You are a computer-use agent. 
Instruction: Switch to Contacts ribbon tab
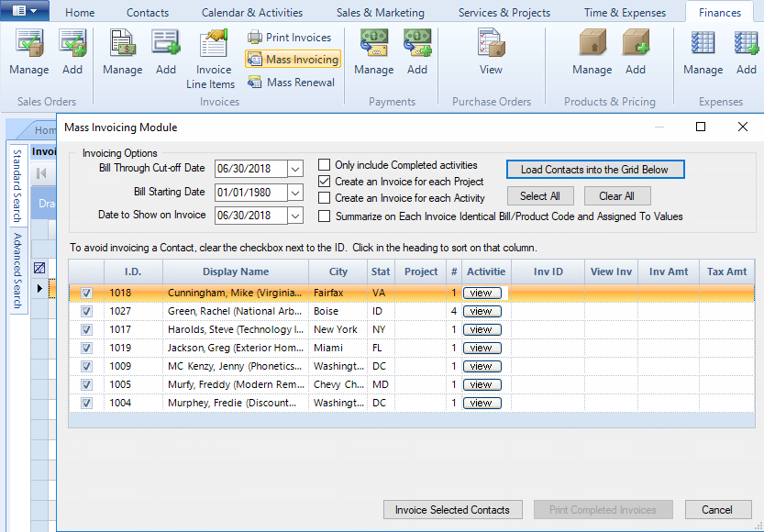[x=148, y=13]
